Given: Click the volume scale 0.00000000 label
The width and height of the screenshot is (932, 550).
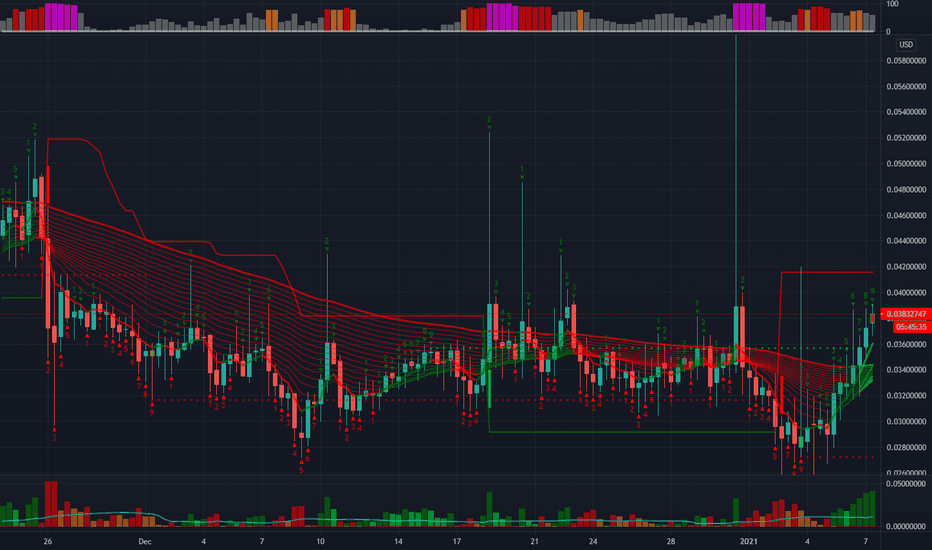Looking at the screenshot, I should (x=906, y=526).
